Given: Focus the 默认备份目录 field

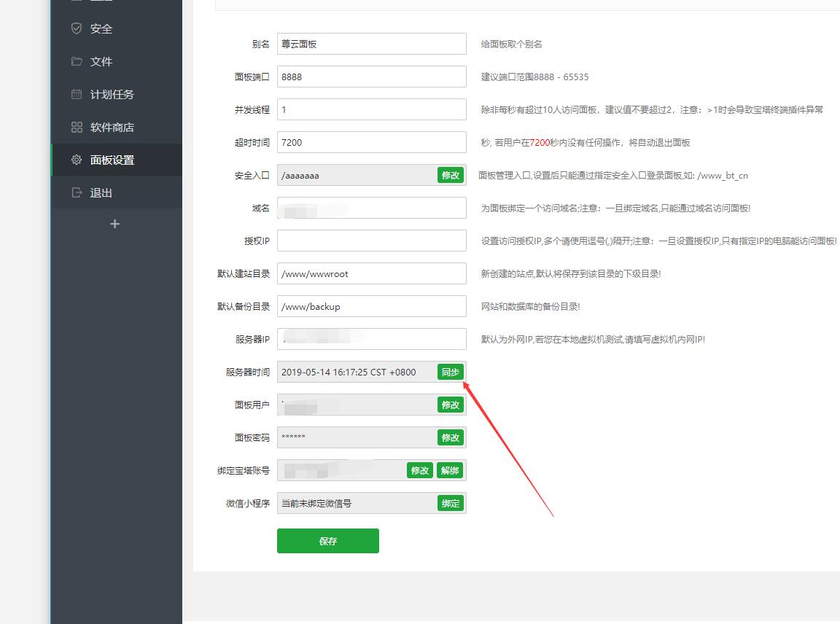Looking at the screenshot, I should click(x=372, y=306).
